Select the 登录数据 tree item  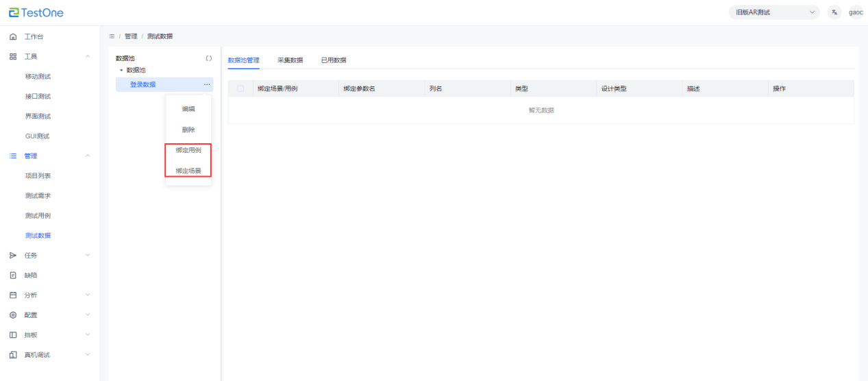click(x=143, y=84)
